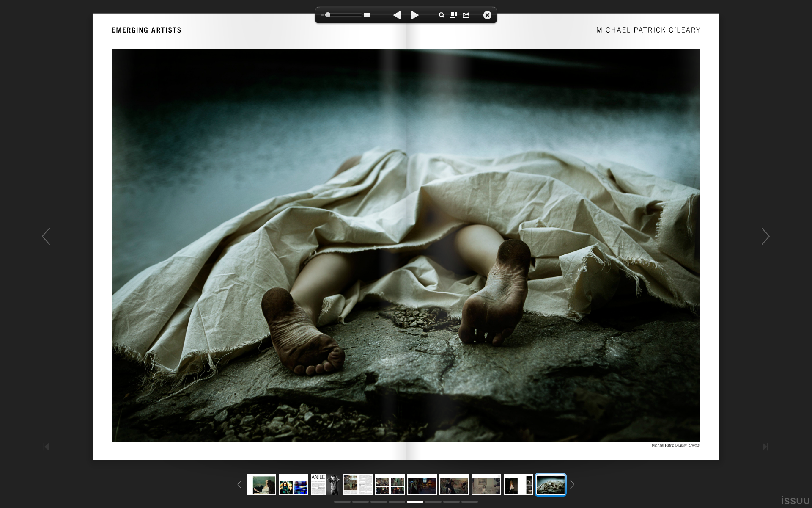Screen dimensions: 812x508
Task: Open the issuu logo link
Action: 795,500
